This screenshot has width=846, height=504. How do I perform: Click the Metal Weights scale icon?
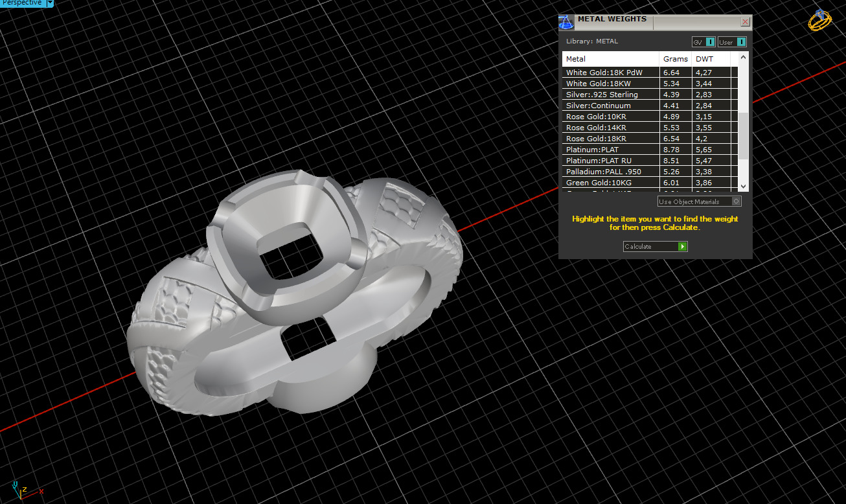pyautogui.click(x=566, y=23)
